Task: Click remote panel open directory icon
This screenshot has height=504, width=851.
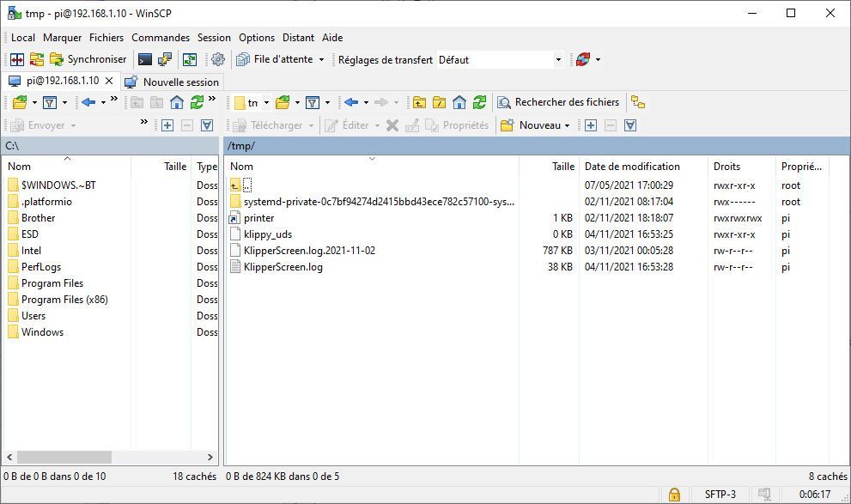Action: [283, 102]
